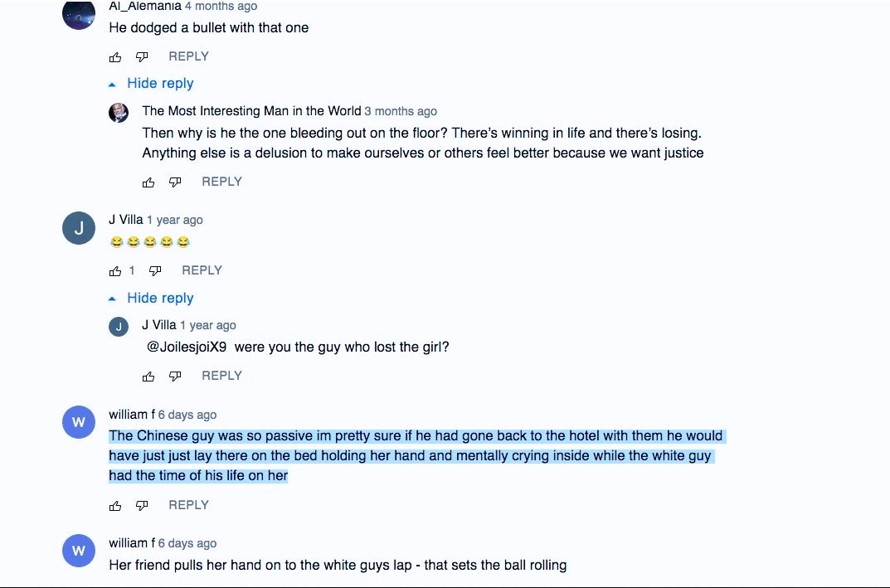Reply to william f's highlighted comment

188,505
